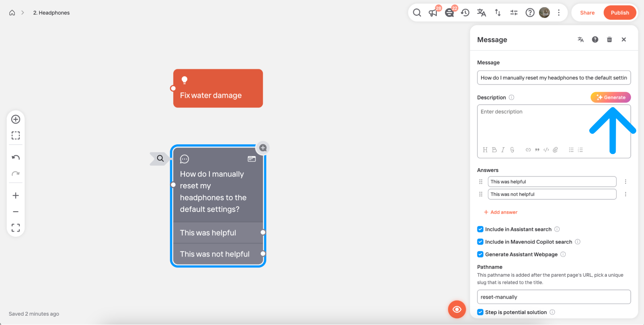This screenshot has height=325, width=644.
Task: Uncheck Generate Assistant Webpage
Action: [480, 254]
